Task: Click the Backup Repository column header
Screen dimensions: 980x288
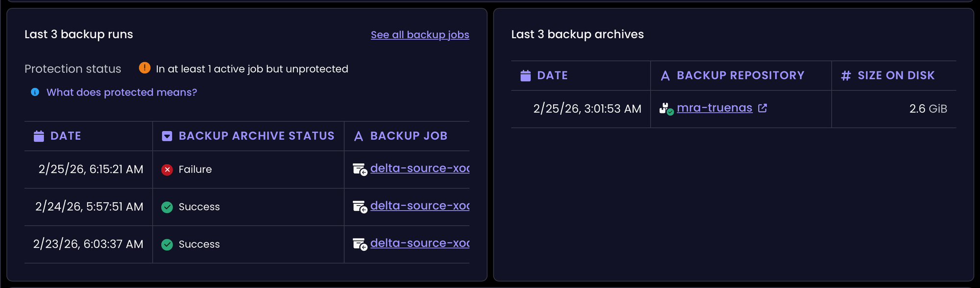Action: [740, 75]
